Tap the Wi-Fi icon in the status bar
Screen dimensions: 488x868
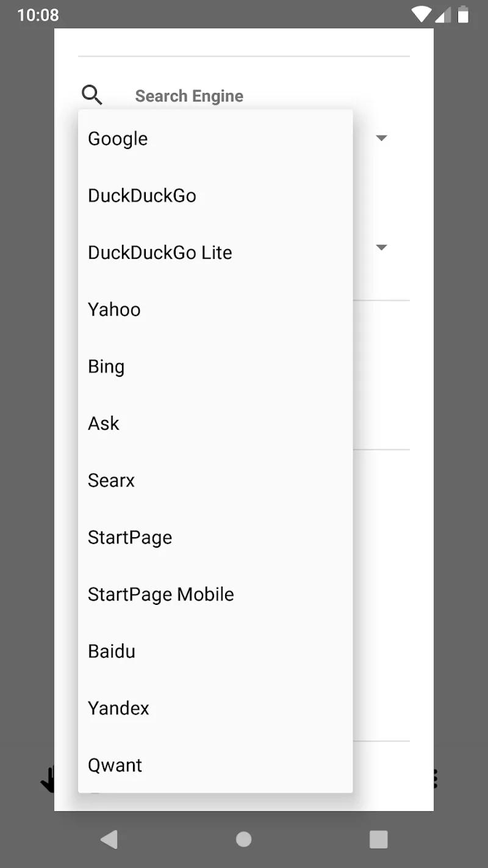click(421, 15)
